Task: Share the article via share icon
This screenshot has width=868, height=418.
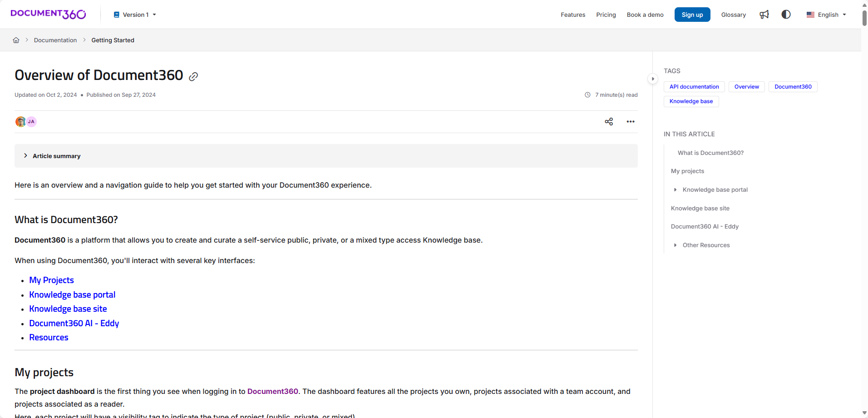Action: click(609, 121)
